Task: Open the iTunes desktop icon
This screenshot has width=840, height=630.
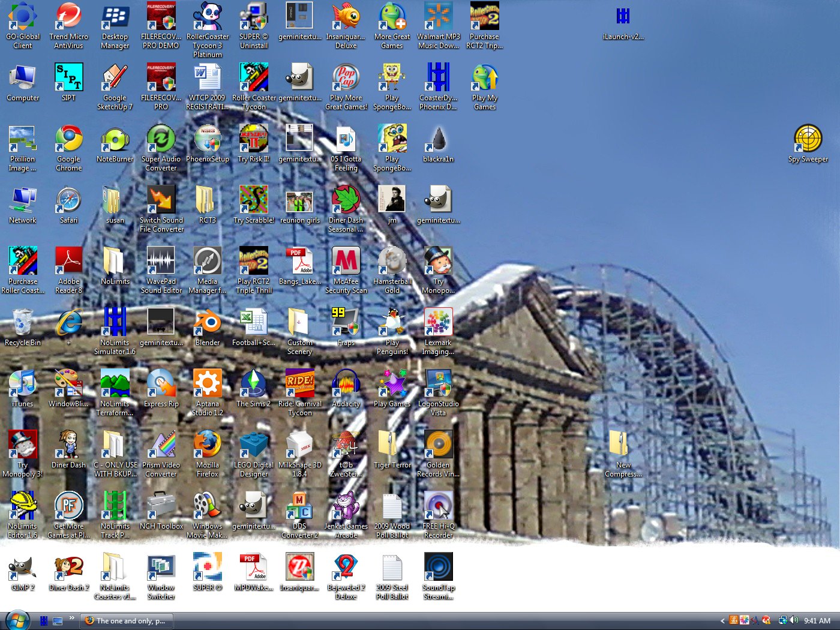Action: click(23, 388)
